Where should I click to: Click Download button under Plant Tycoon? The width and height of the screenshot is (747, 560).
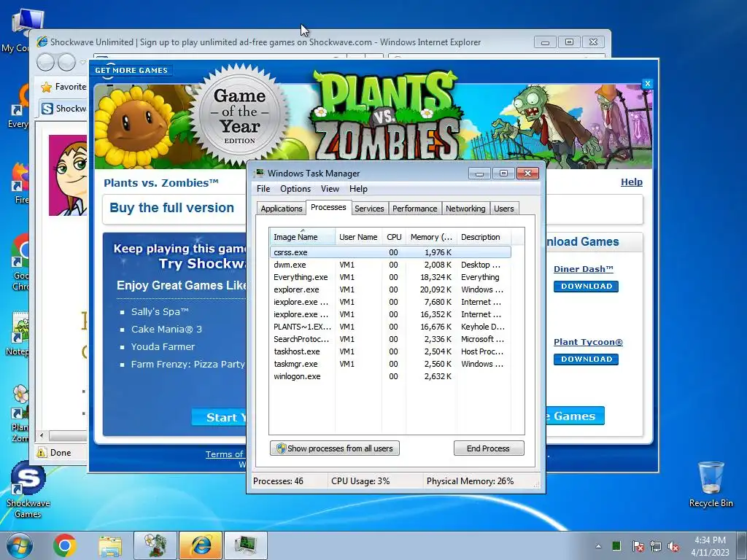click(x=586, y=359)
